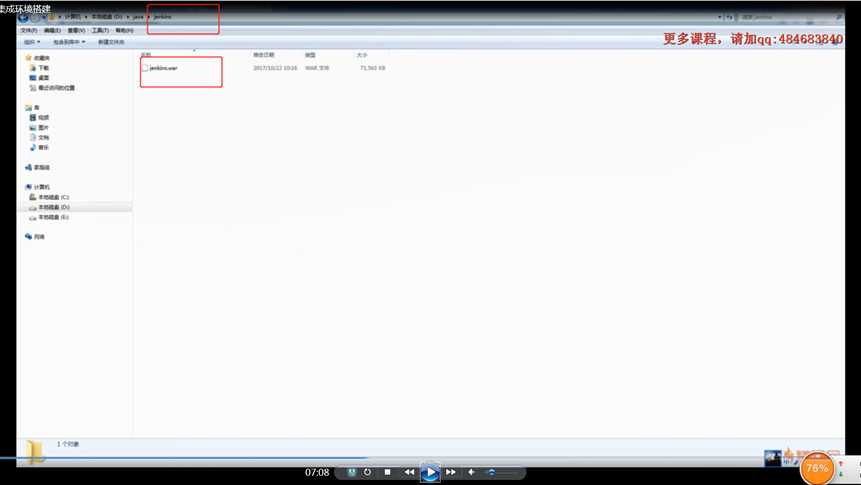Click the jenkins.war modified date cell

pyautogui.click(x=275, y=68)
